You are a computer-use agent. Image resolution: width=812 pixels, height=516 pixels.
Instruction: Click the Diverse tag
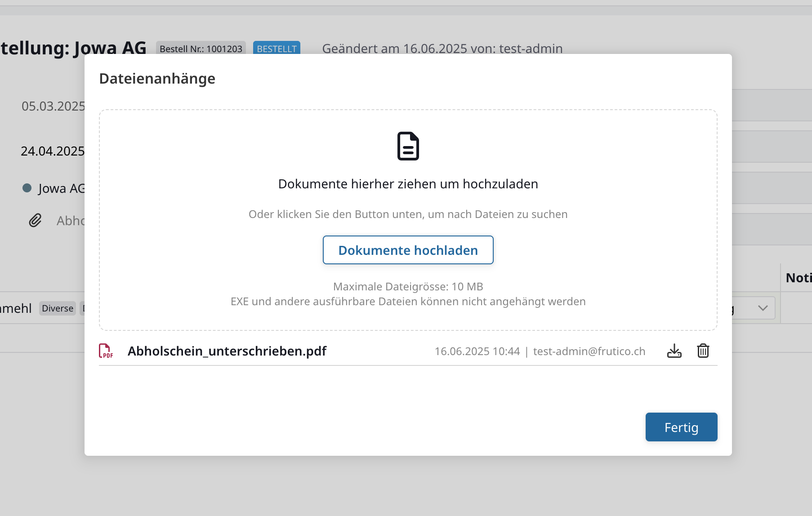(x=57, y=308)
